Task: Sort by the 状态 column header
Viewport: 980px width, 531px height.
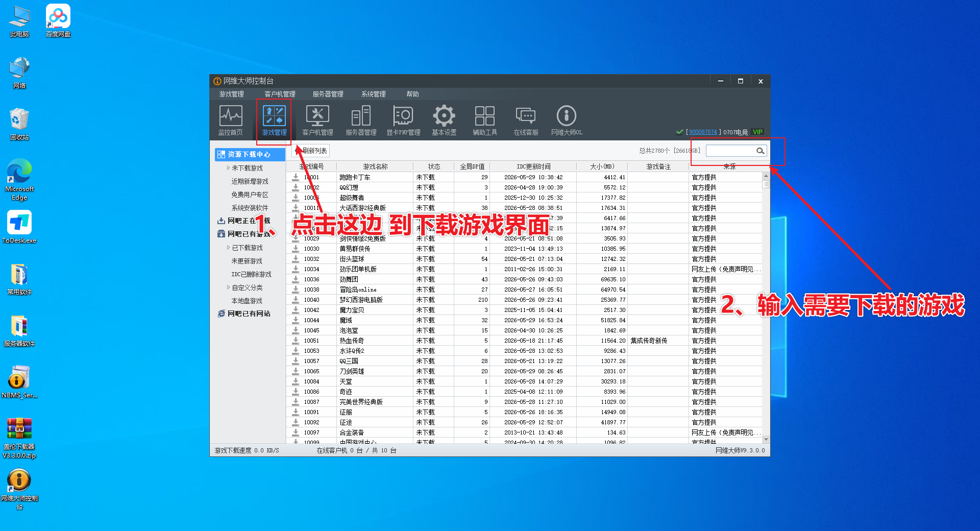Action: [434, 166]
